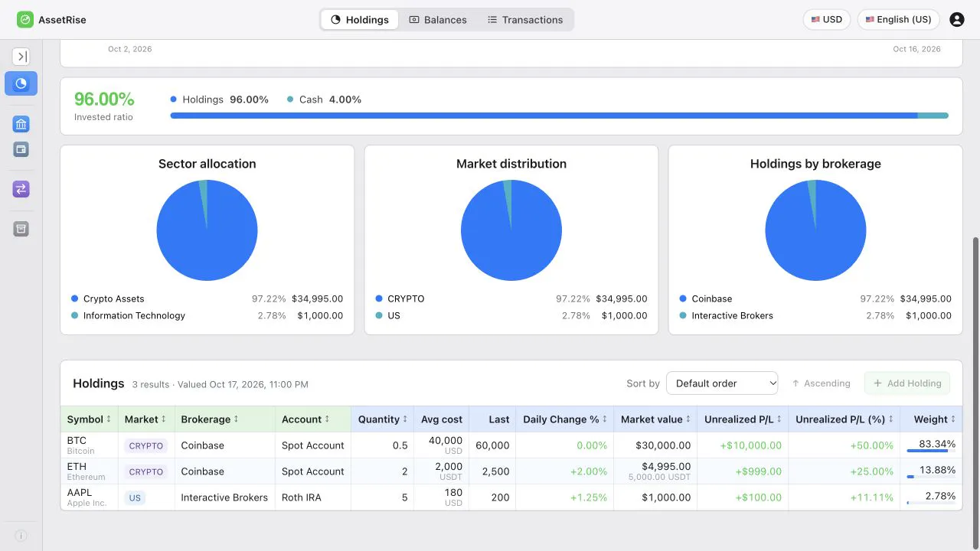
Task: Click the info icon in the sidebar
Action: (x=21, y=536)
